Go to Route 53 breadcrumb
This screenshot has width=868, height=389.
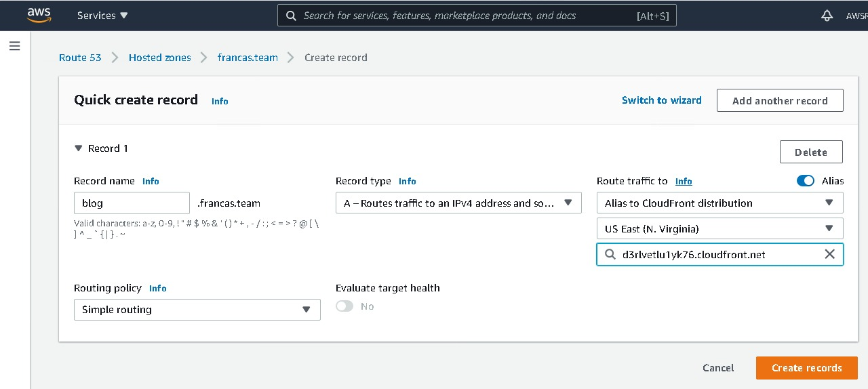(x=80, y=58)
